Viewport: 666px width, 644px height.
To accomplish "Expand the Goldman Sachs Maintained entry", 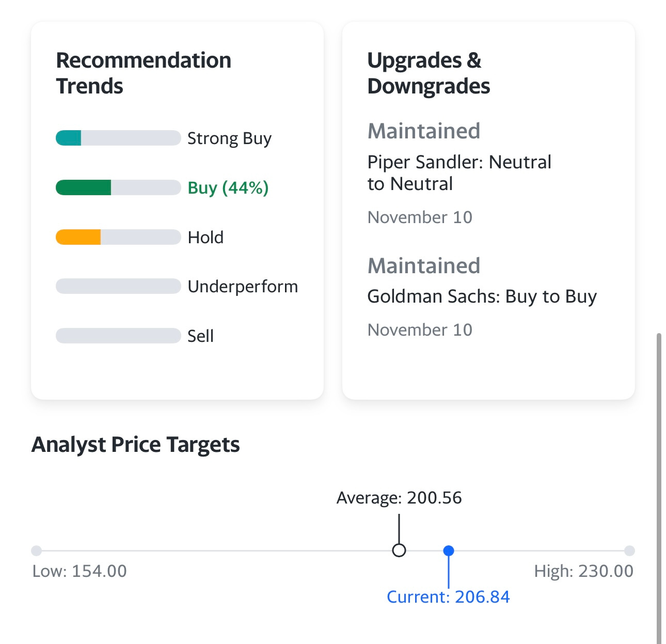I will click(423, 265).
